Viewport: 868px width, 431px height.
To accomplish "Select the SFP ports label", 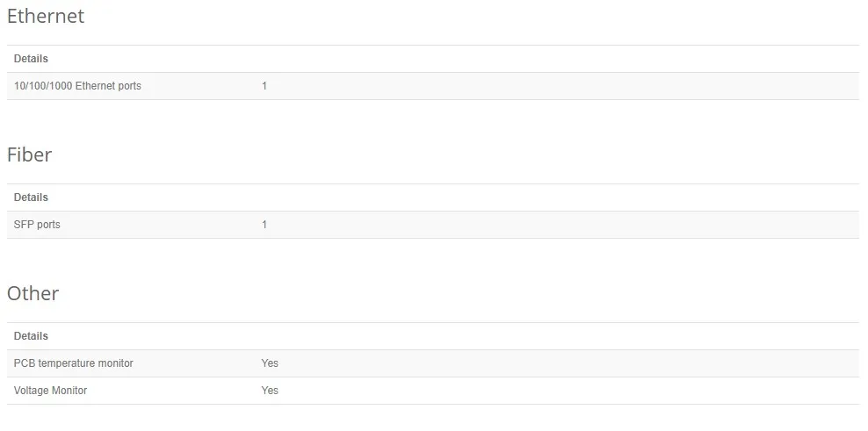I will (37, 225).
